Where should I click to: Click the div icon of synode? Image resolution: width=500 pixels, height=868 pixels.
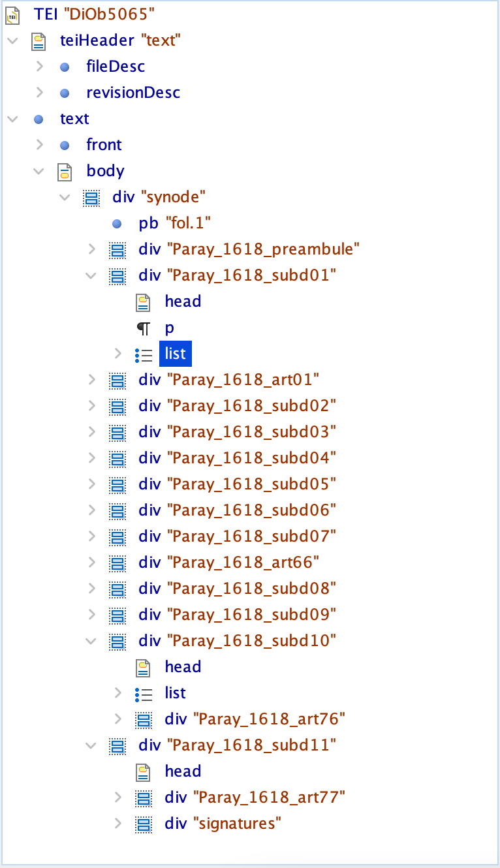point(91,197)
